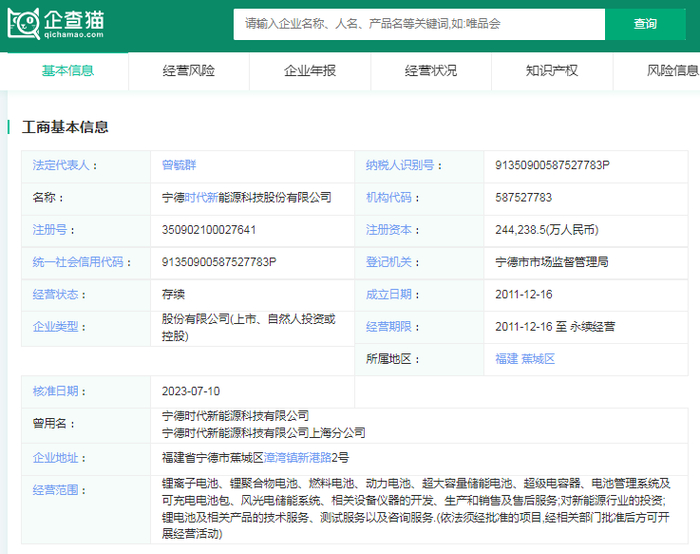
Task: Select the 企业年报 tab
Action: pyautogui.click(x=309, y=70)
